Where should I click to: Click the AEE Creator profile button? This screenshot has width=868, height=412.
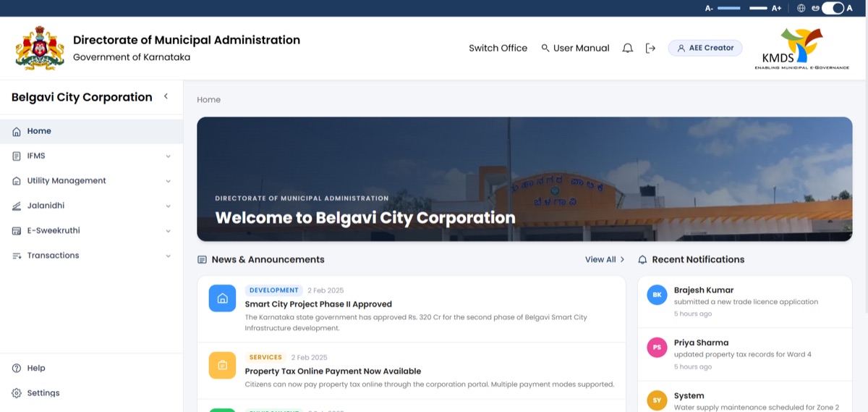[705, 48]
